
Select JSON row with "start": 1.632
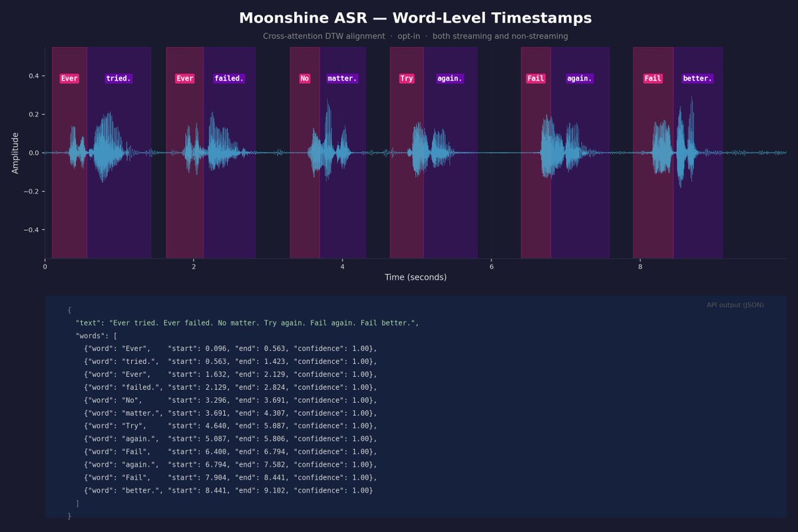coord(230,374)
